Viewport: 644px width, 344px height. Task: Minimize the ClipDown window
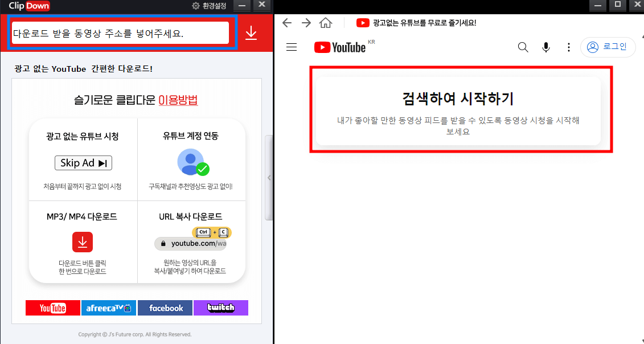(241, 5)
